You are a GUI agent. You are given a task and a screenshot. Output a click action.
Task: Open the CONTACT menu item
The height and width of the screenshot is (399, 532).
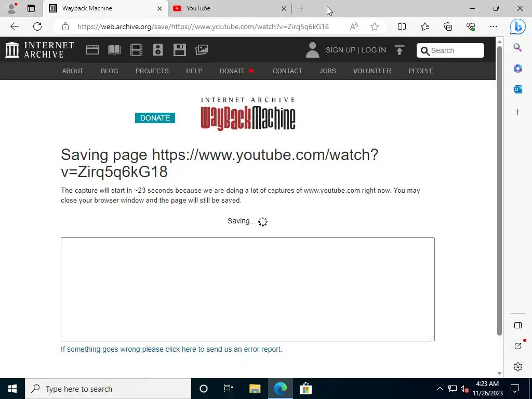(x=287, y=71)
